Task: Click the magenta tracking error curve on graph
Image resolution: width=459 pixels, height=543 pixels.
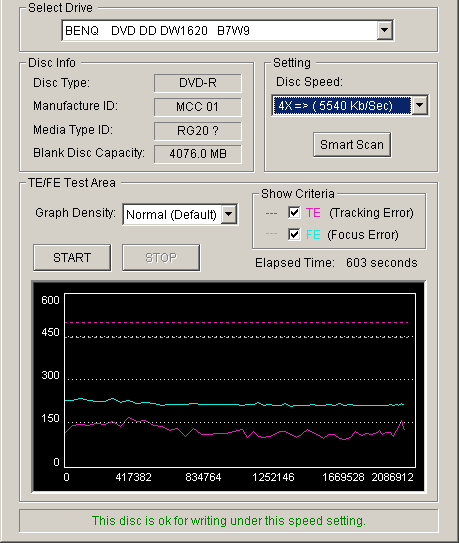Action: tap(208, 434)
